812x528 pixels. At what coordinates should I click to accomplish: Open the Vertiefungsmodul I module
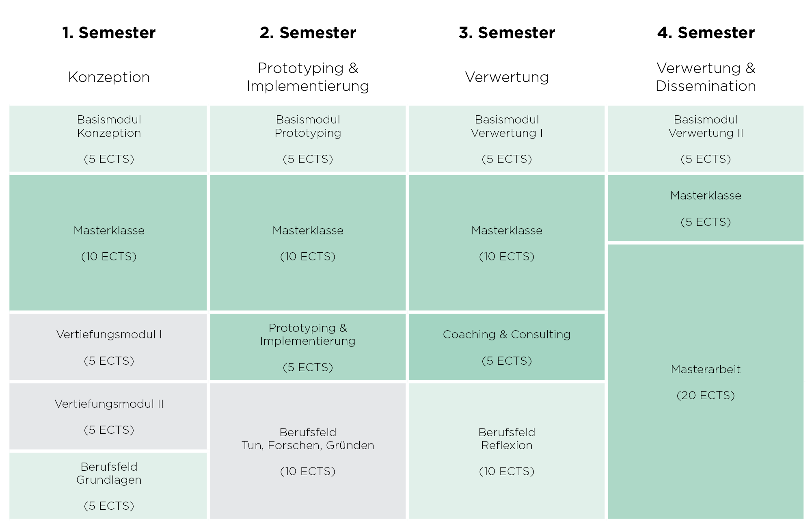(108, 347)
